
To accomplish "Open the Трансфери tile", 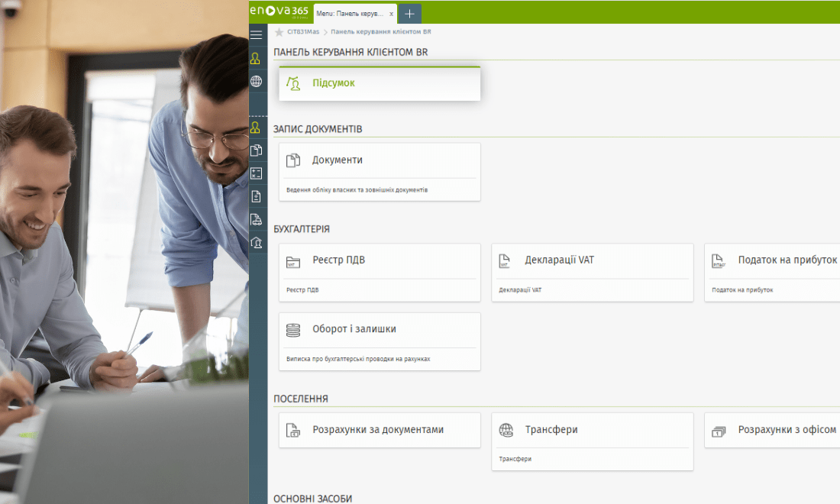I will [x=592, y=441].
